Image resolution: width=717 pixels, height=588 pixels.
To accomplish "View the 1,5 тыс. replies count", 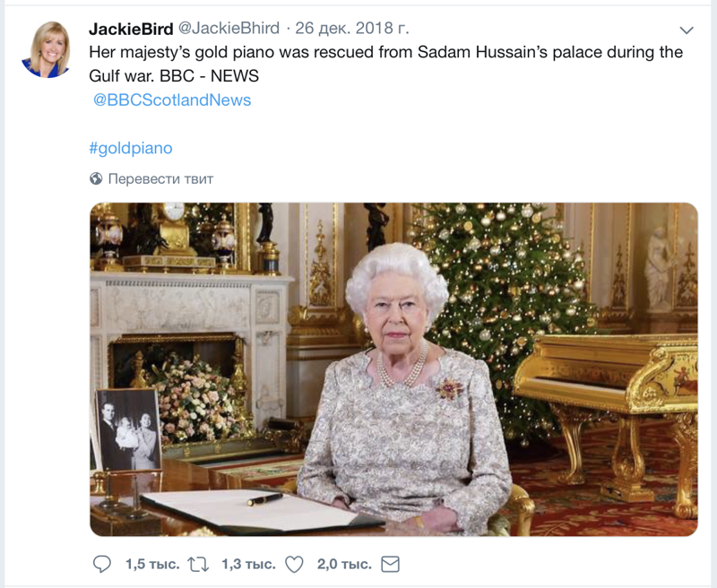I will point(152,565).
